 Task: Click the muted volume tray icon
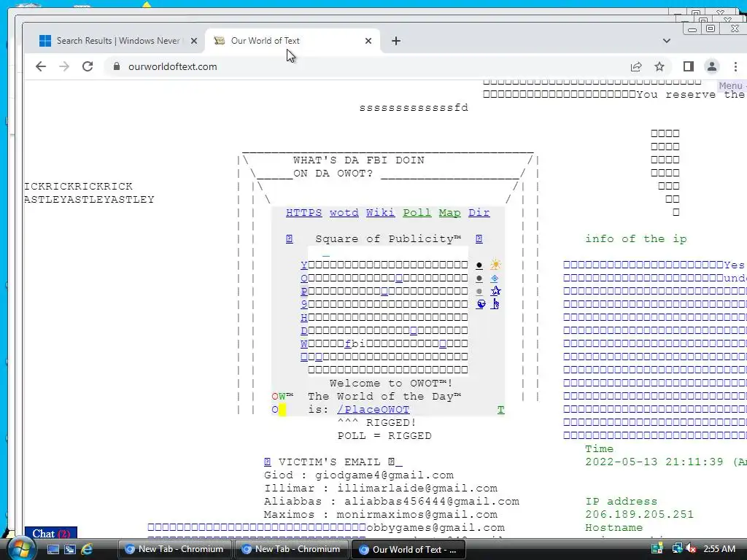click(691, 549)
